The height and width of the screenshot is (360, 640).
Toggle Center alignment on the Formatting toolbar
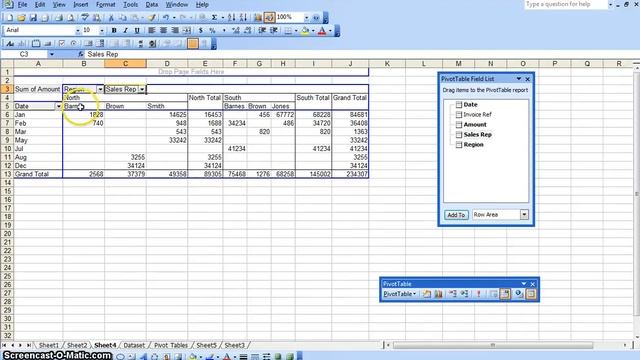pyautogui.click(x=163, y=31)
